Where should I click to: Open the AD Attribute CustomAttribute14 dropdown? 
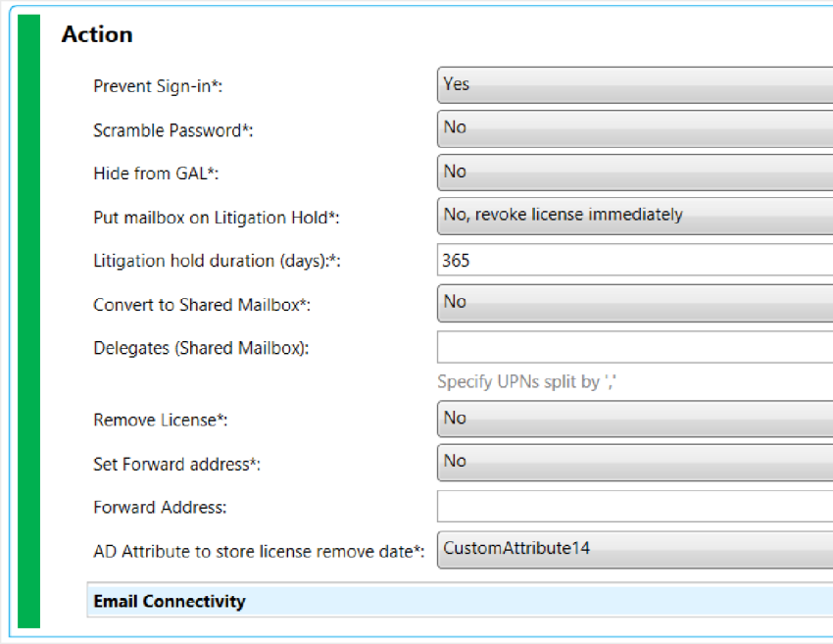click(x=635, y=550)
